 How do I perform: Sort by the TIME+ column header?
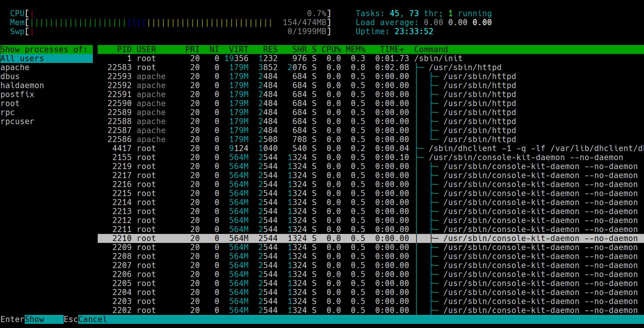[392, 49]
